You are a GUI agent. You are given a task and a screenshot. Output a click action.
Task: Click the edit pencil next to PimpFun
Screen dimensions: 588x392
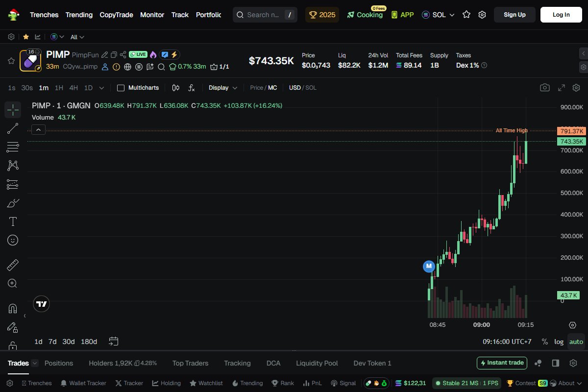click(104, 55)
